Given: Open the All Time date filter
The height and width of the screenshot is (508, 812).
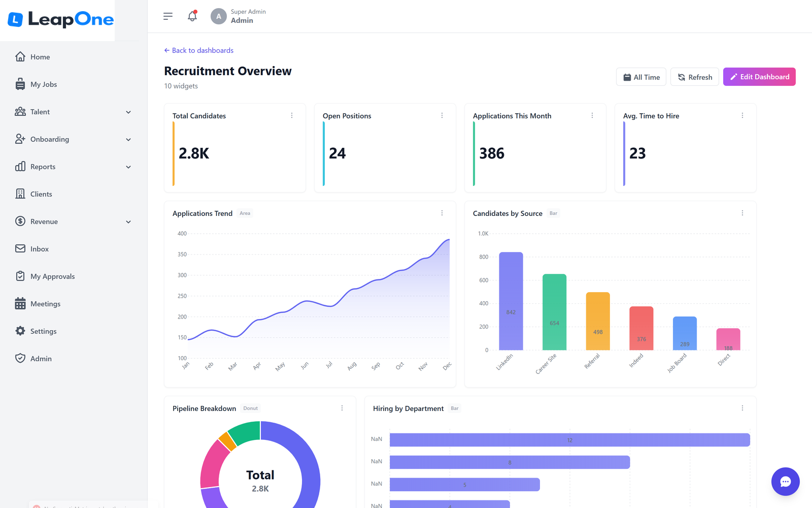Looking at the screenshot, I should [x=641, y=77].
